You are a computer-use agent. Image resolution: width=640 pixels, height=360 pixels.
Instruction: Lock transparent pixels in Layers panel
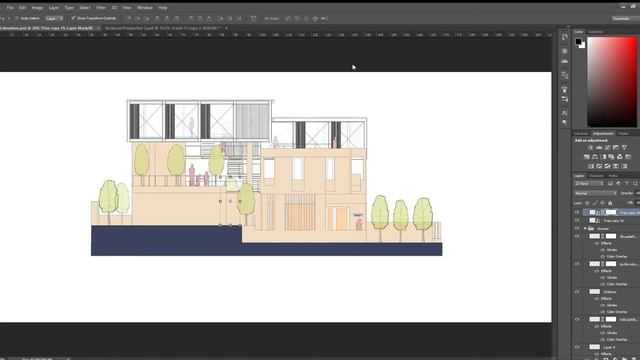(x=587, y=203)
